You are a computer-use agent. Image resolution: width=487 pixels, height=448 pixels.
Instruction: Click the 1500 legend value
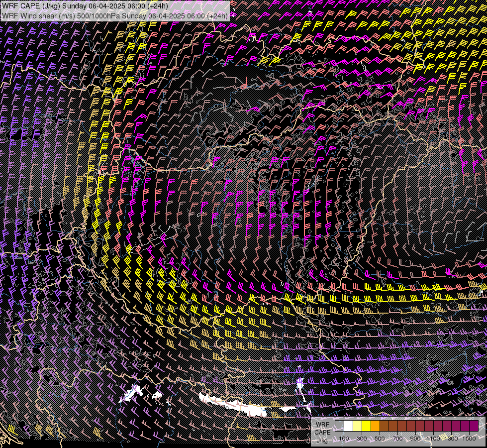click(x=469, y=439)
